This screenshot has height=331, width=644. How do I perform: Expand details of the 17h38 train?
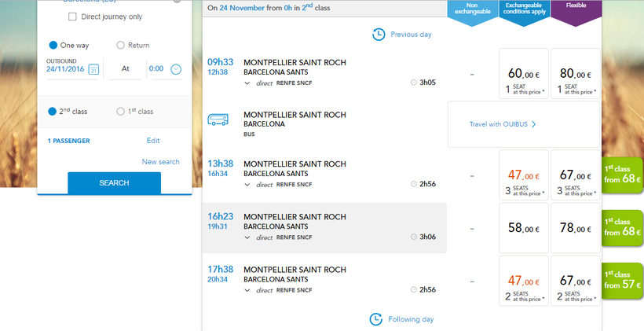pos(247,289)
